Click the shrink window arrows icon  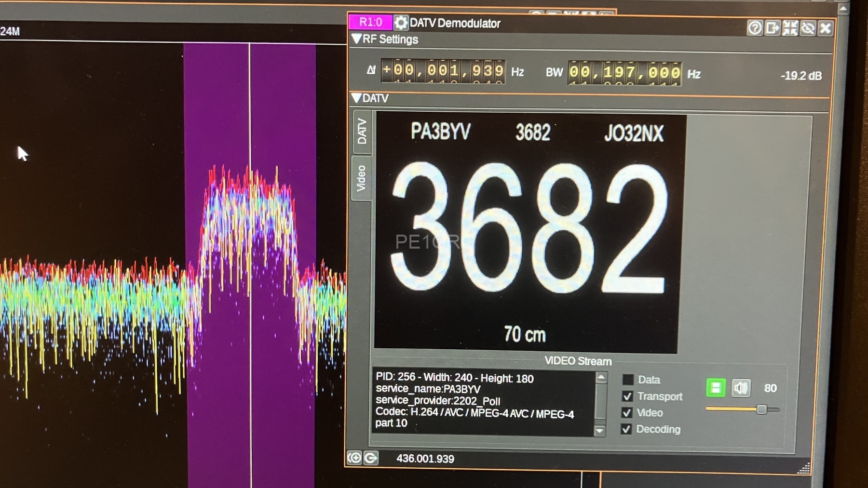tap(790, 28)
